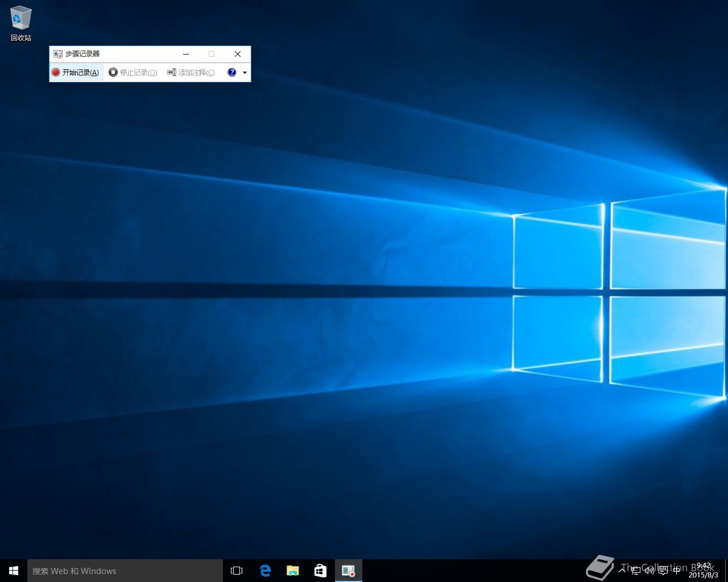Click the 添加注释 add comment button
The image size is (728, 582).
pyautogui.click(x=191, y=72)
